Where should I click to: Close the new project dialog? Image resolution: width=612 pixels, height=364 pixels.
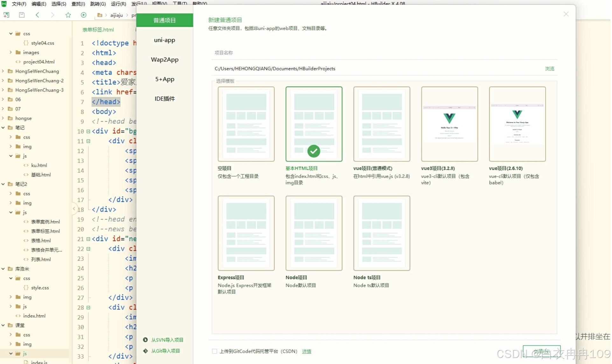click(x=566, y=14)
